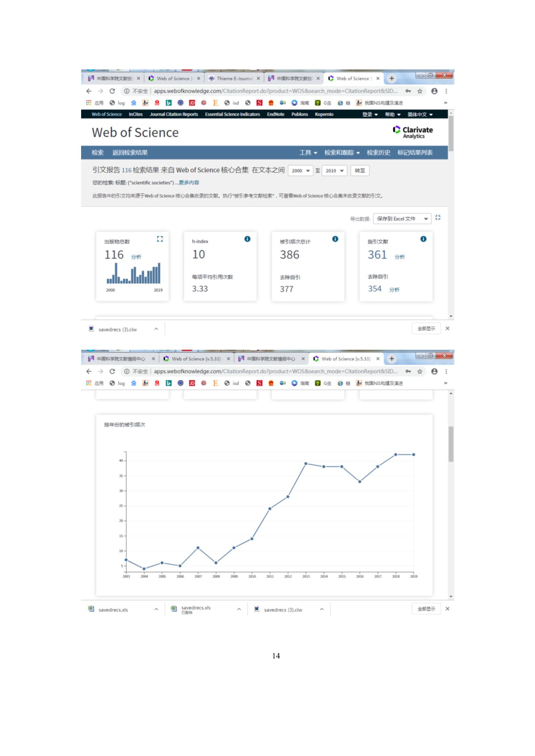Open the 检索和跟踪 menu

pyautogui.click(x=342, y=153)
